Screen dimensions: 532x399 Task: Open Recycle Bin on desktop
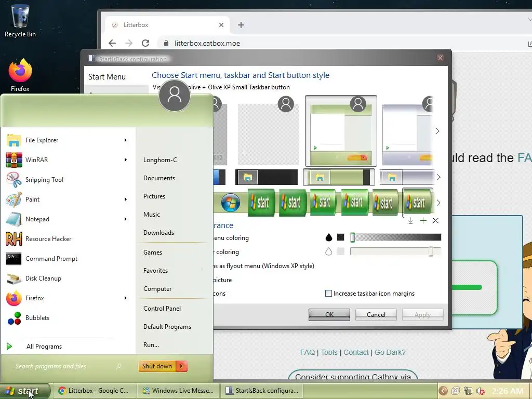click(20, 20)
